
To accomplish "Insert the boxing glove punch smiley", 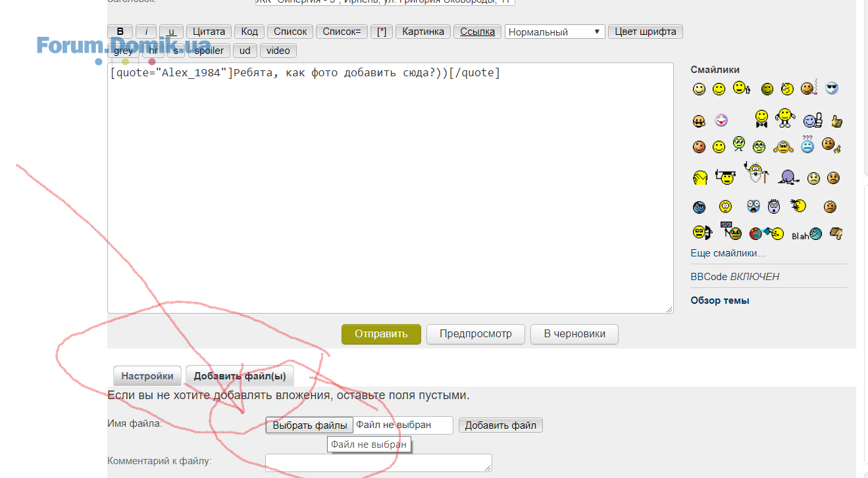I will (766, 233).
